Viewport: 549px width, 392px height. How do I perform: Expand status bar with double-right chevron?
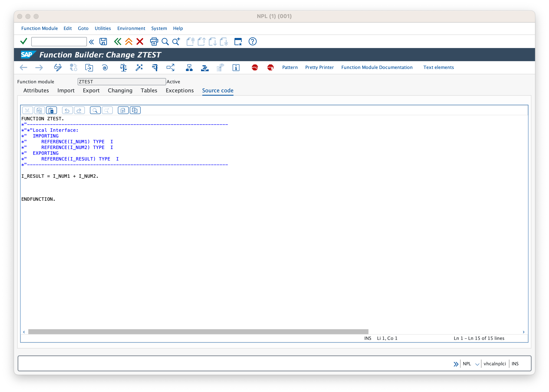click(456, 364)
